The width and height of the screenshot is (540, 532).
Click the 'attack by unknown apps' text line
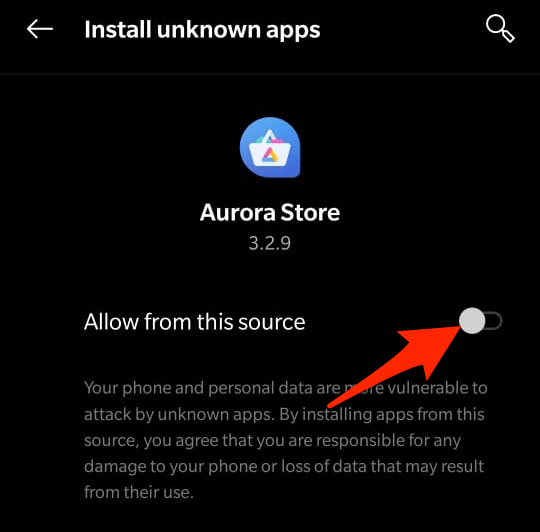pos(284,414)
